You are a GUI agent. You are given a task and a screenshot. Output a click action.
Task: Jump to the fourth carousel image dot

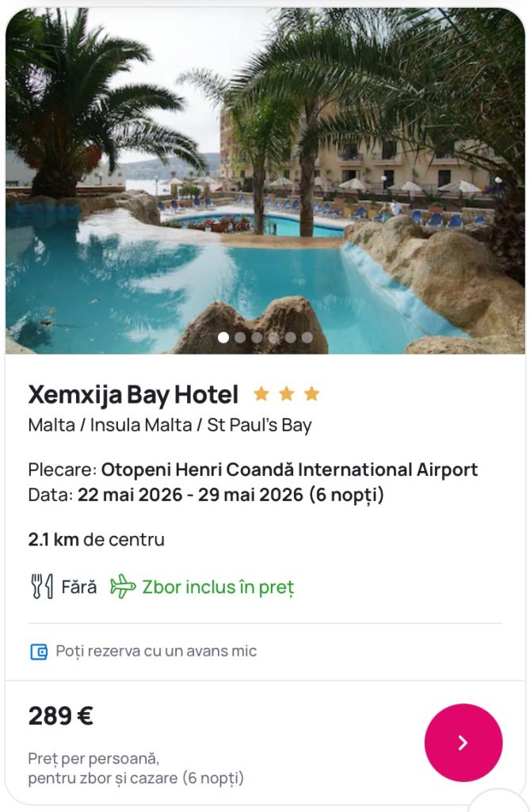click(x=273, y=337)
